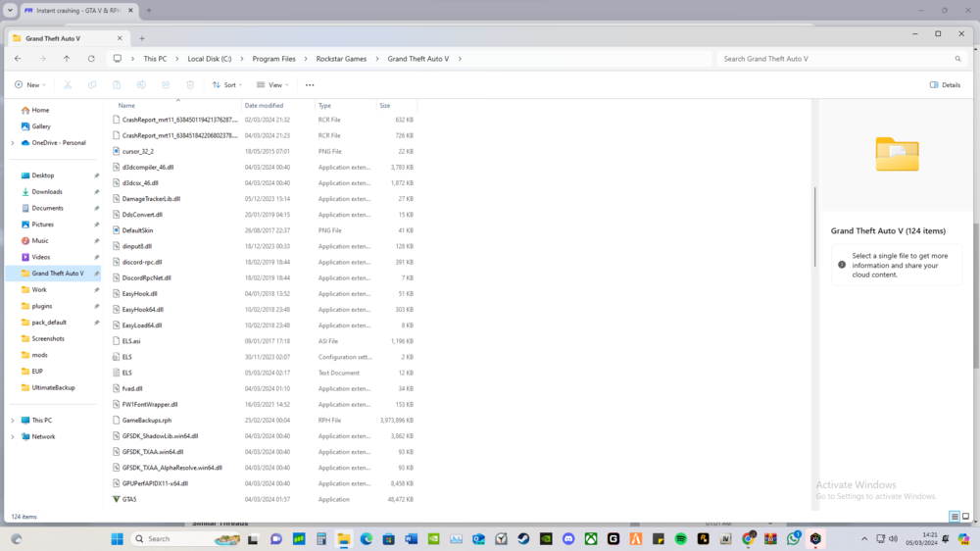The image size is (980, 551).
Task: Open the Sort dropdown menu
Action: pyautogui.click(x=227, y=85)
